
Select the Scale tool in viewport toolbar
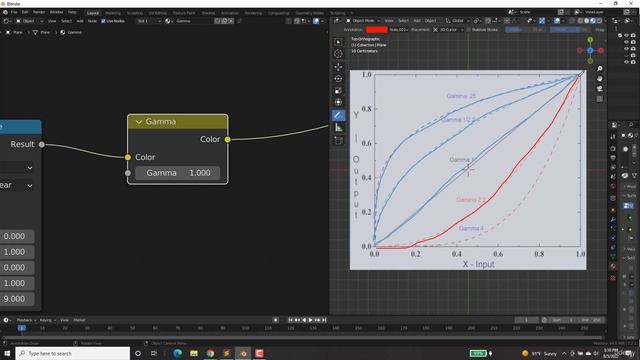[x=338, y=90]
